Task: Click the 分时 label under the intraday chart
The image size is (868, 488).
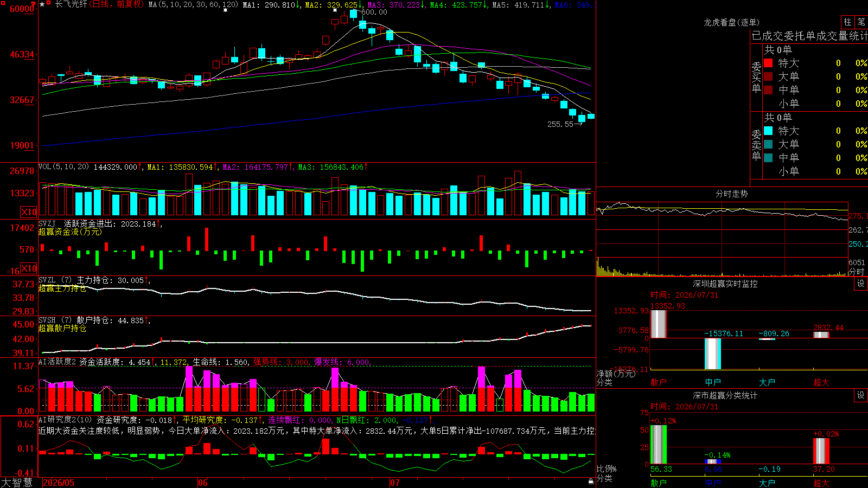Action: point(857,272)
